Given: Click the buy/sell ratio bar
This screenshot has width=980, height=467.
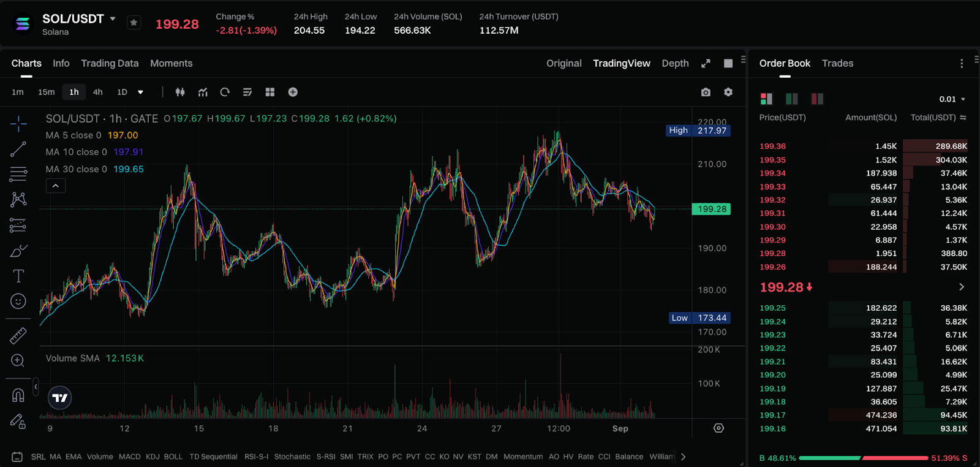Looking at the screenshot, I should pos(864,458).
